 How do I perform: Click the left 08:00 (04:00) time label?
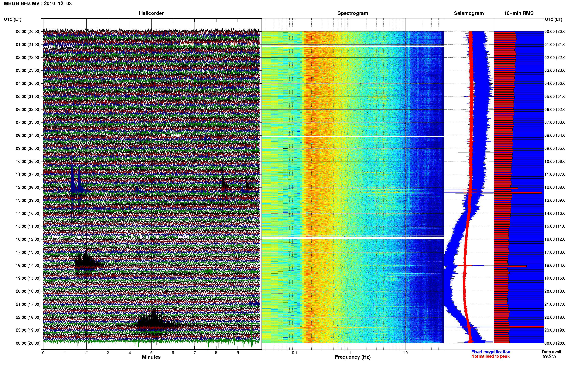click(28, 135)
